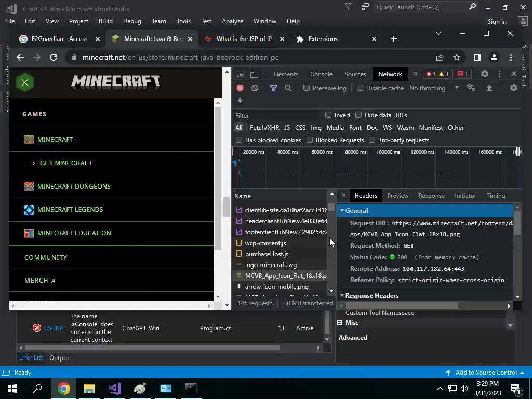Click the red issues counter badge

pyautogui.click(x=463, y=74)
